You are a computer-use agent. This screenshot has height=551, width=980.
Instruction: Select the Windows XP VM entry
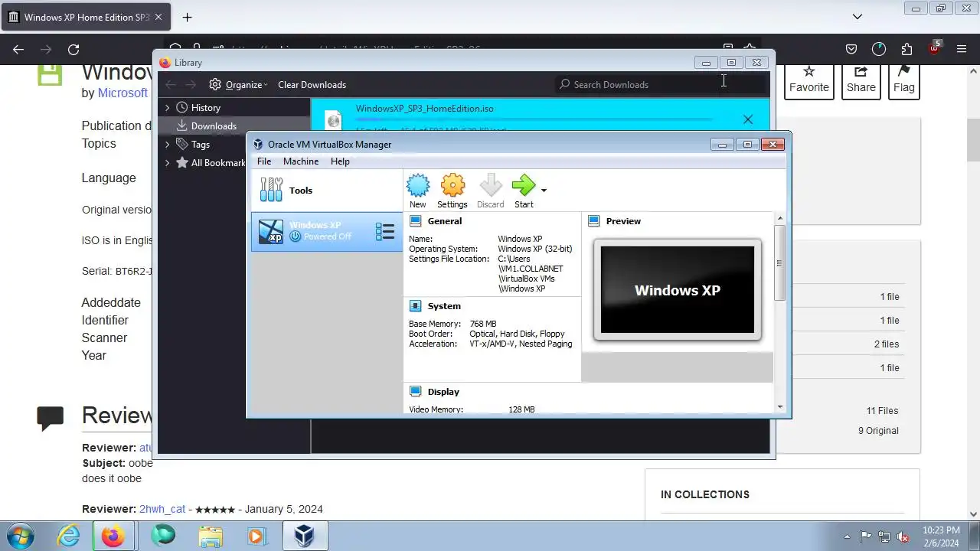click(327, 231)
